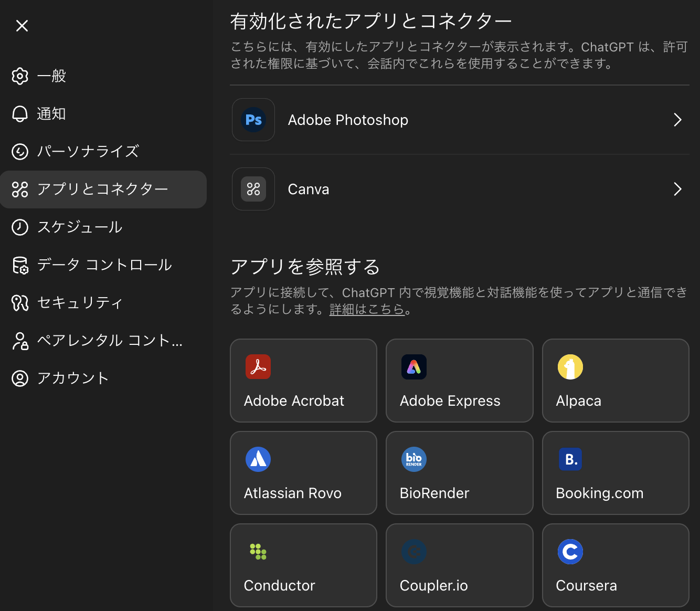Select the Canva app icon
Screen dimensions: 700x611
[x=253, y=189]
